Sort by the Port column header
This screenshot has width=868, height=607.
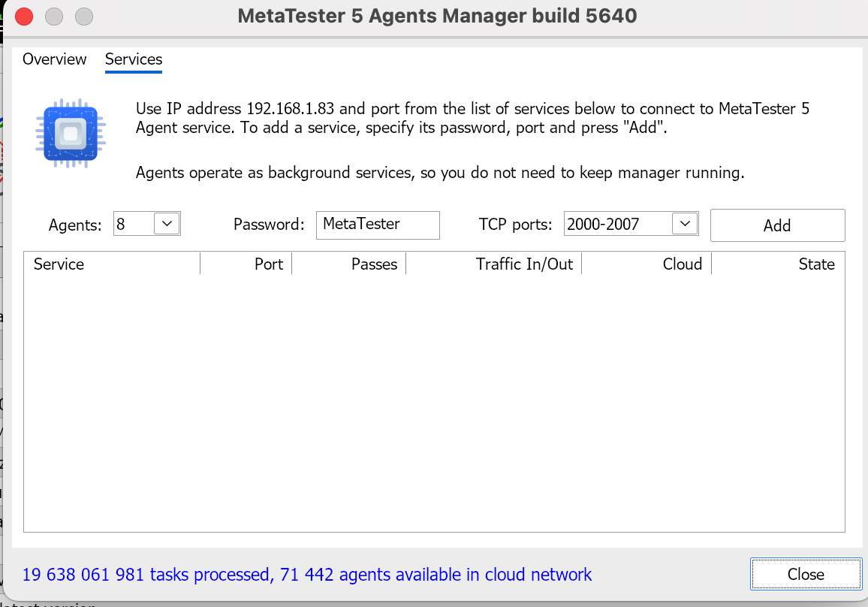(x=246, y=264)
